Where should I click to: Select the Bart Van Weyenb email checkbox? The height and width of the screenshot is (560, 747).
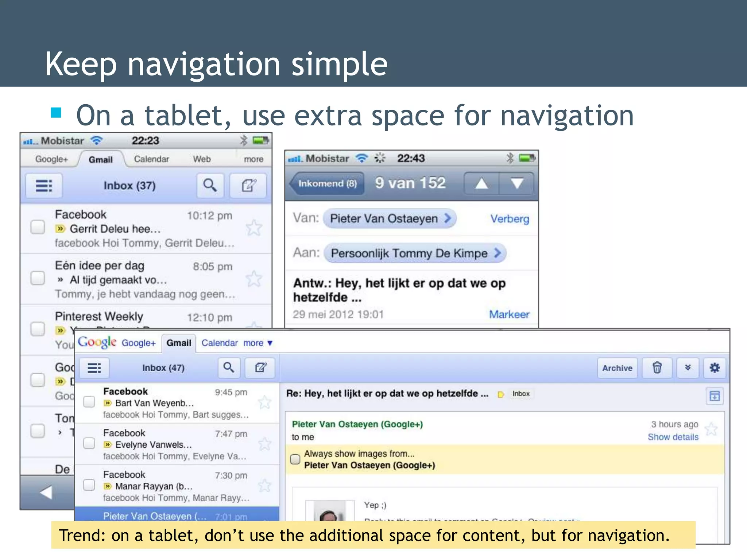89,402
